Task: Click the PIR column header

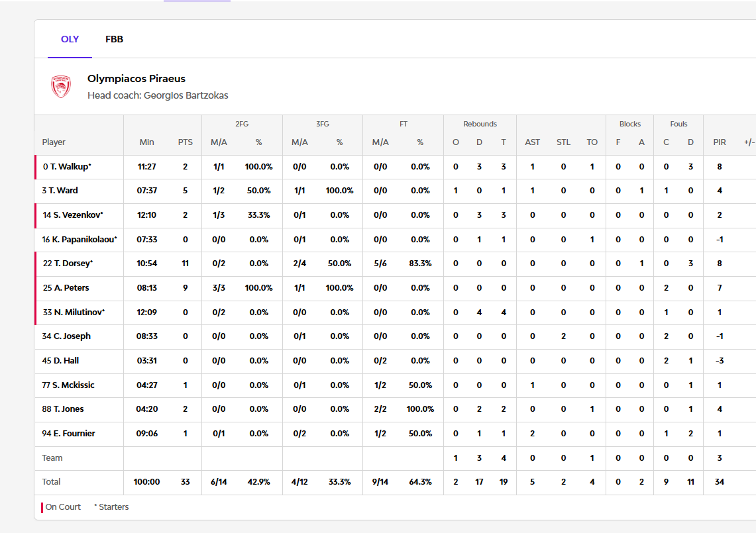Action: (720, 142)
